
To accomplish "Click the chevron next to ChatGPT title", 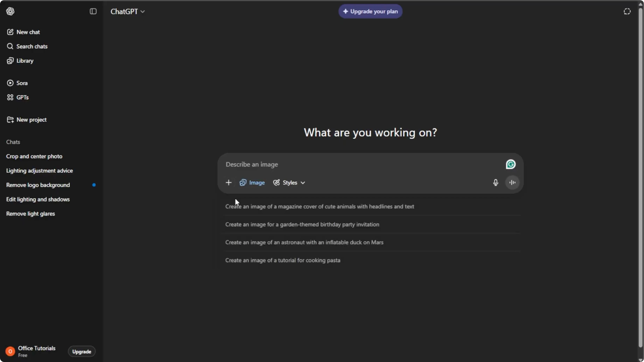I will 142,12.
